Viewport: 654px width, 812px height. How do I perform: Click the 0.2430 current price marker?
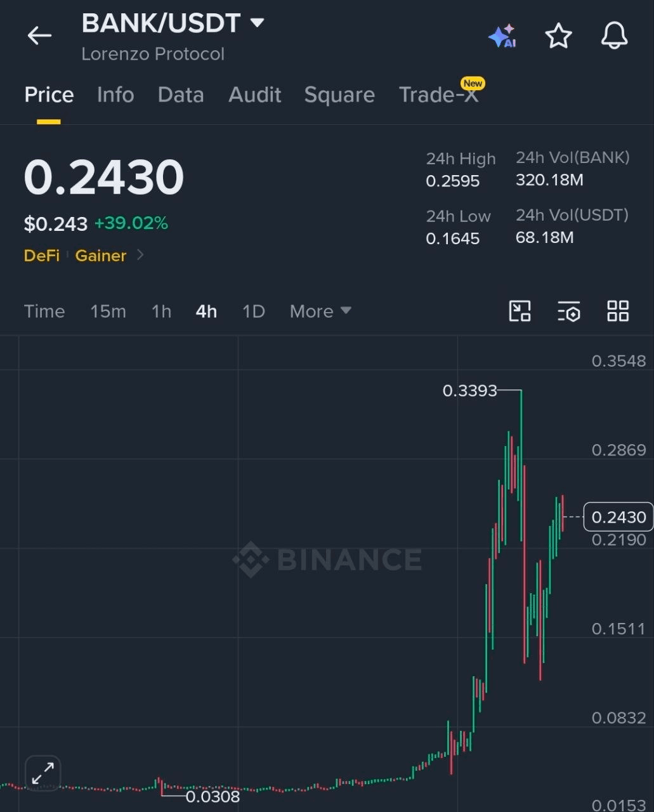point(618,517)
